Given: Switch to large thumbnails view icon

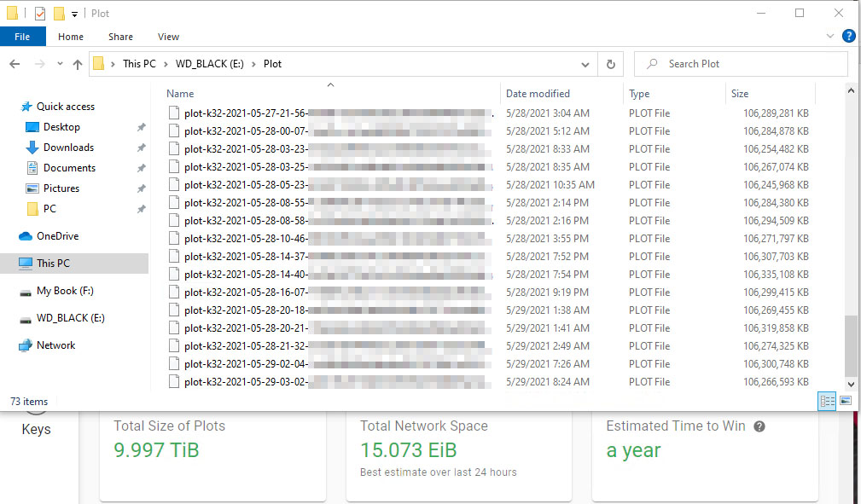Looking at the screenshot, I should [846, 401].
